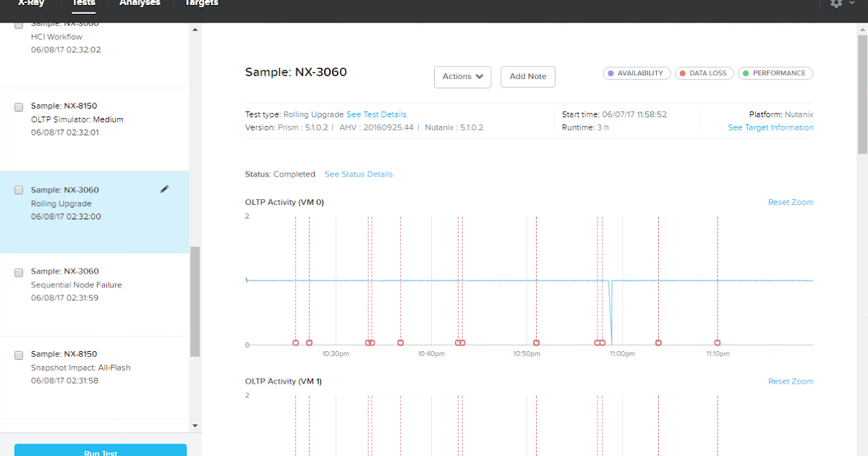Screen dimensions: 868x456
Task: Check the Sample: NX-8150 OLTP Simulator checkbox
Action: pos(18,106)
